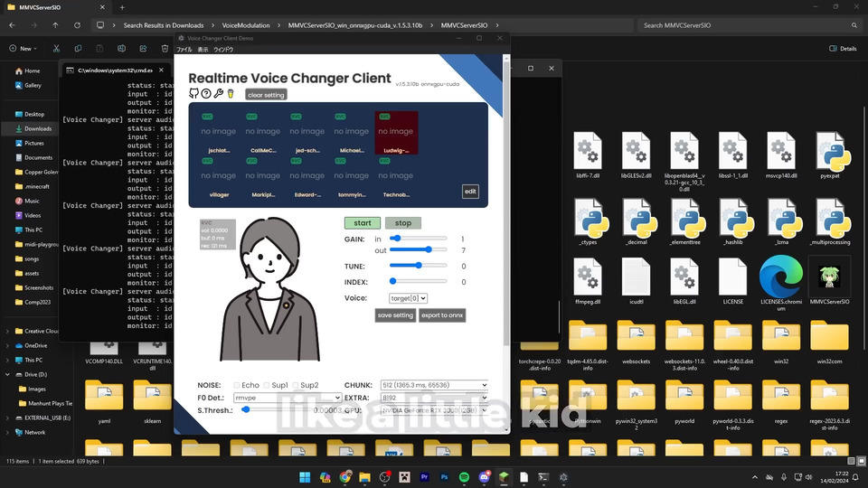Click the Explorer Up arrow icon

click(x=55, y=25)
